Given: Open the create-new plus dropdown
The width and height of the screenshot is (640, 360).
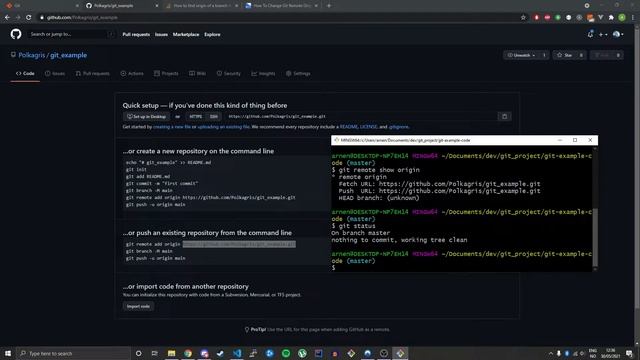Looking at the screenshot, I should click(603, 35).
